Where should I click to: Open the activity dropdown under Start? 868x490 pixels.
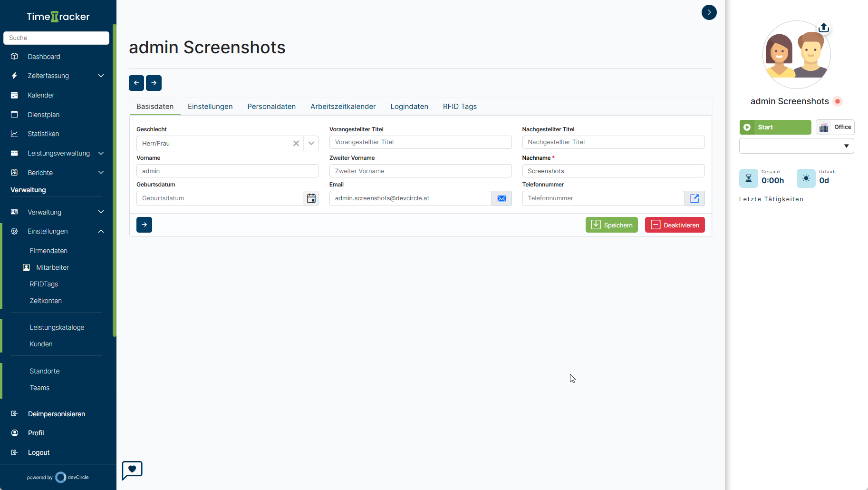point(797,146)
